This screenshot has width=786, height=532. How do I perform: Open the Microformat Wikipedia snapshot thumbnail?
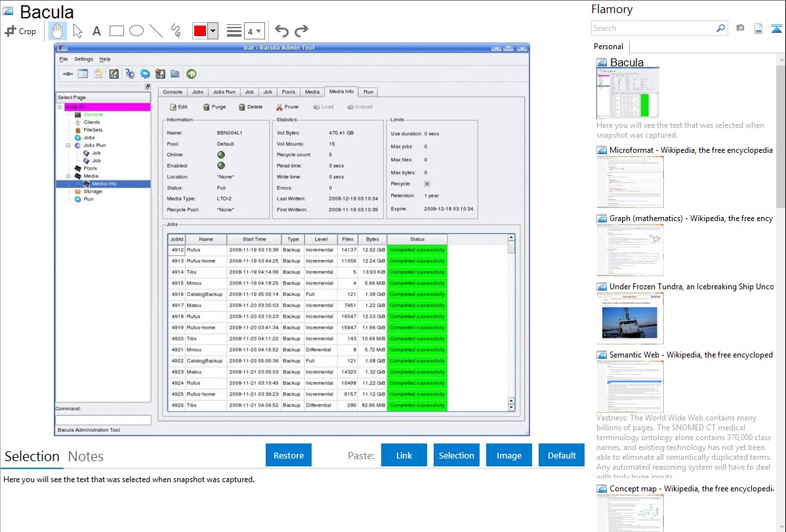pos(630,182)
